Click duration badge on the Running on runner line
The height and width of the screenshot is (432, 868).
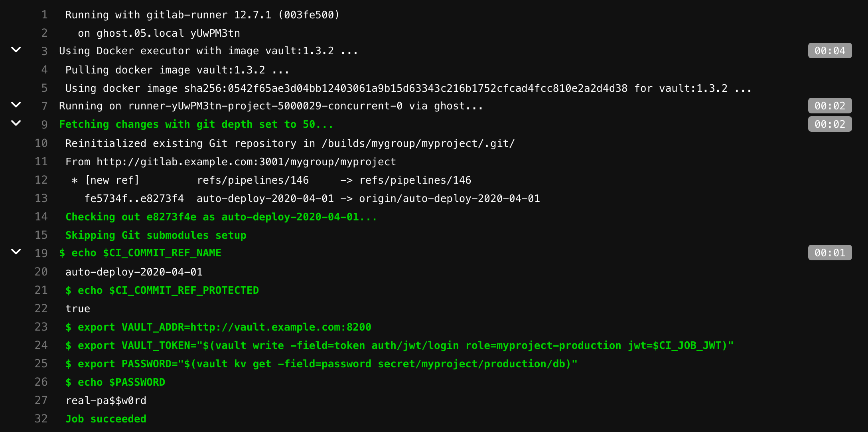click(830, 106)
